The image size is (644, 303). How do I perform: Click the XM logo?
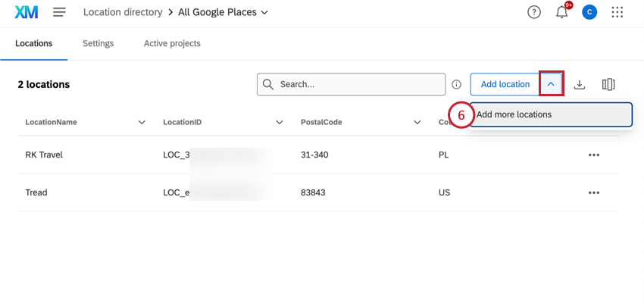tap(27, 12)
